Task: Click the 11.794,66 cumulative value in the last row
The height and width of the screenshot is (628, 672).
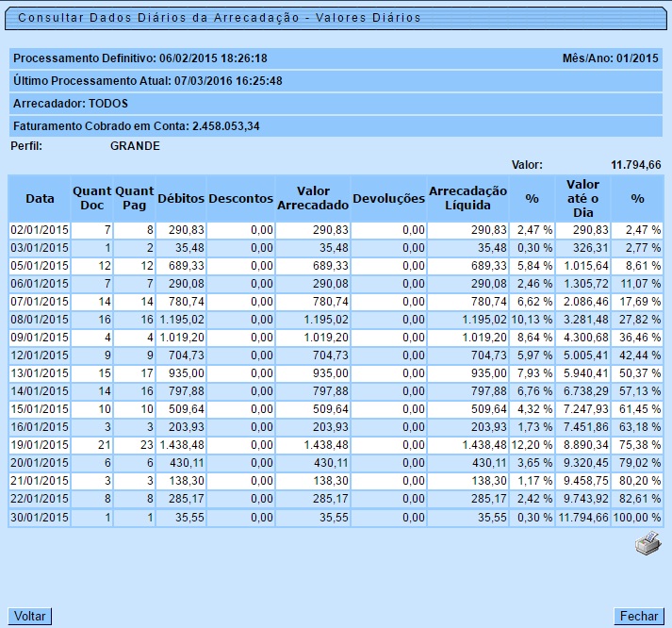Action: [582, 518]
